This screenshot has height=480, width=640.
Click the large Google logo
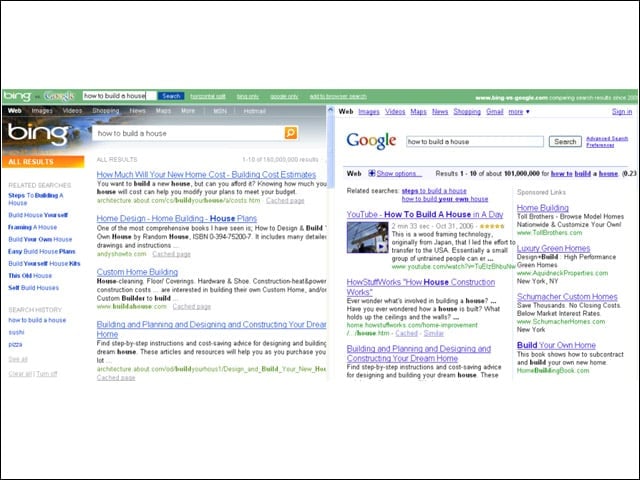coord(371,141)
